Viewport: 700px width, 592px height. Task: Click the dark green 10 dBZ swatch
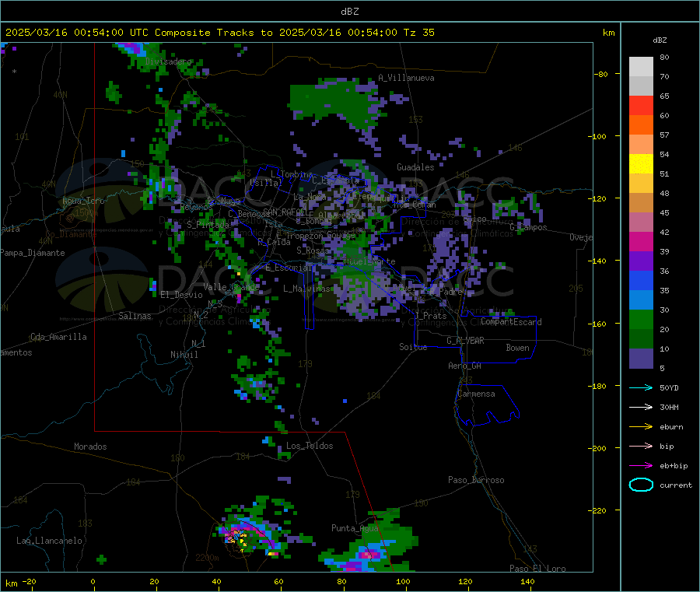[641, 338]
